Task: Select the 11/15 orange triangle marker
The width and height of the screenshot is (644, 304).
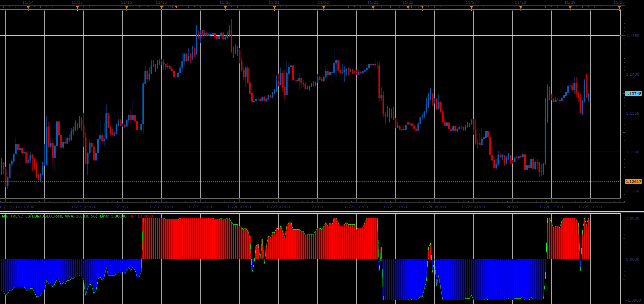Action: pyautogui.click(x=77, y=7)
